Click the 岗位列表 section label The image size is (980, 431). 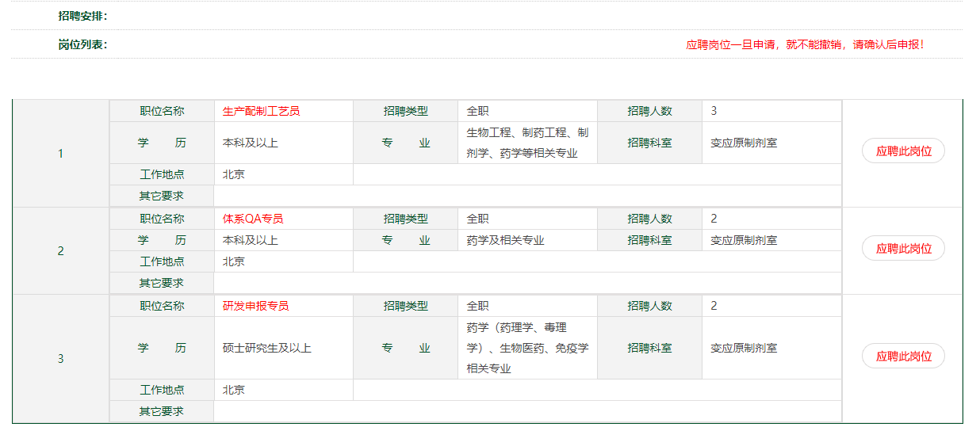82,44
